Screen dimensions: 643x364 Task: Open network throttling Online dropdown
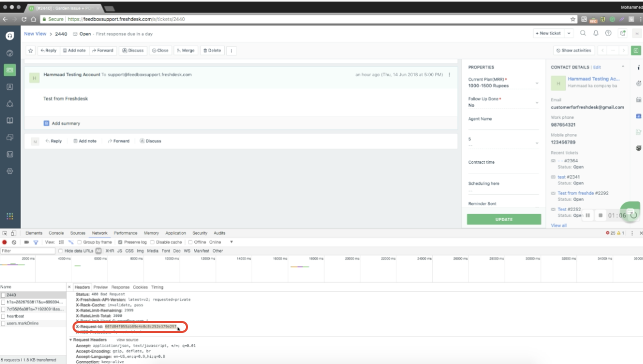[x=222, y=242]
